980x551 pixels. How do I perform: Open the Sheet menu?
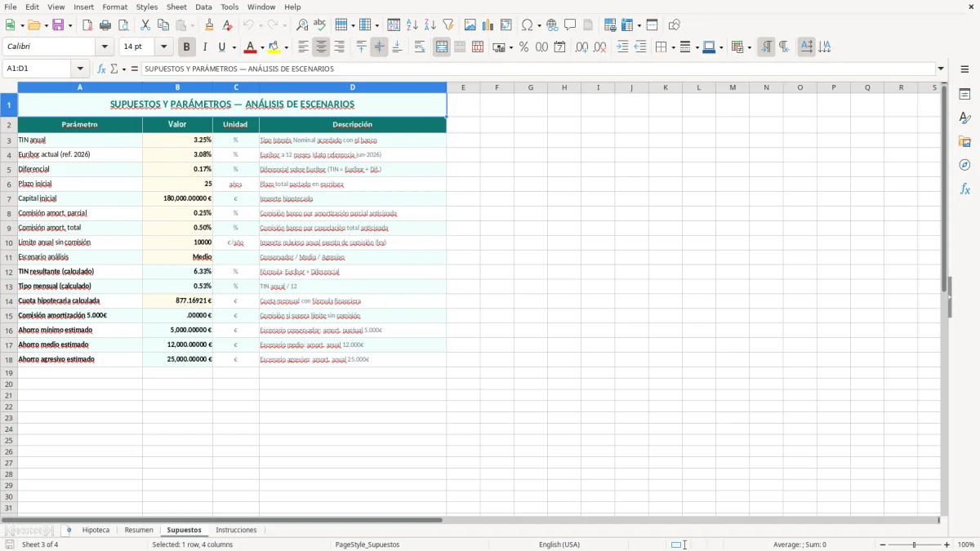click(177, 7)
